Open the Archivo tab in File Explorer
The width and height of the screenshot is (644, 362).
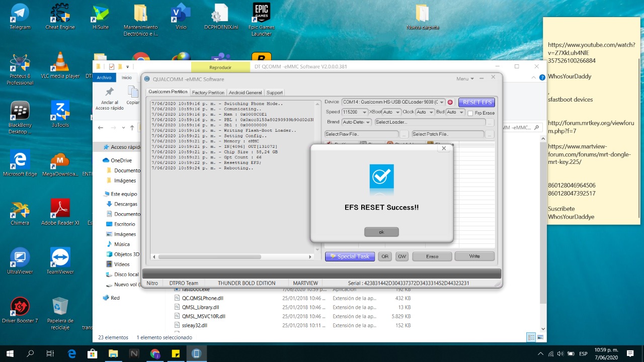(104, 77)
